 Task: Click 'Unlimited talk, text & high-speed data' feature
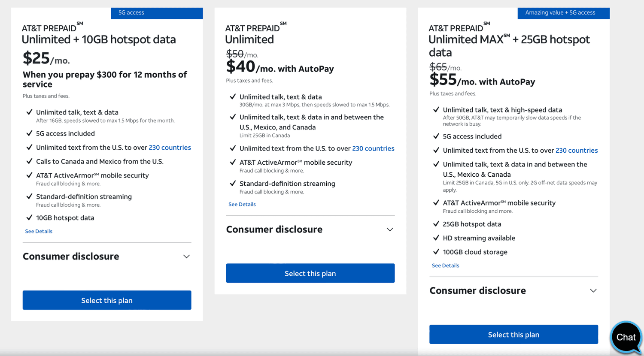(x=502, y=110)
